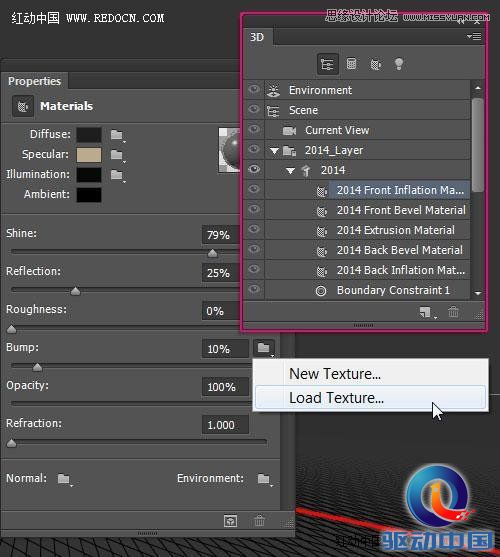Delete selected 3D panel item
The height and width of the screenshot is (557, 500).
(453, 312)
